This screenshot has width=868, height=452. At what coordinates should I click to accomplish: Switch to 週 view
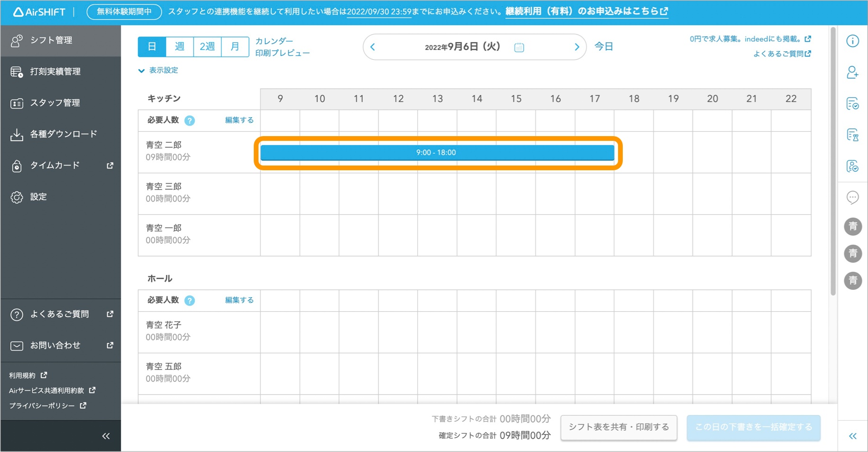[179, 46]
